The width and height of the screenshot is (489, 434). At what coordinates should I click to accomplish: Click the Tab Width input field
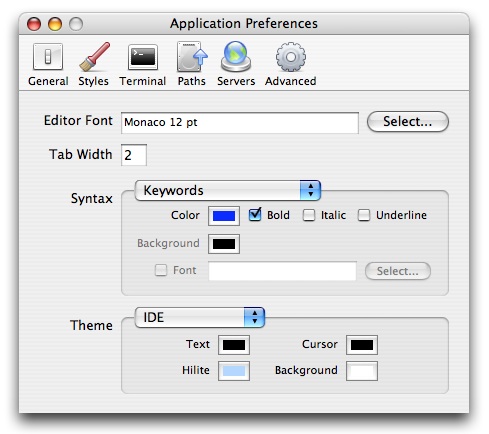pyautogui.click(x=134, y=155)
